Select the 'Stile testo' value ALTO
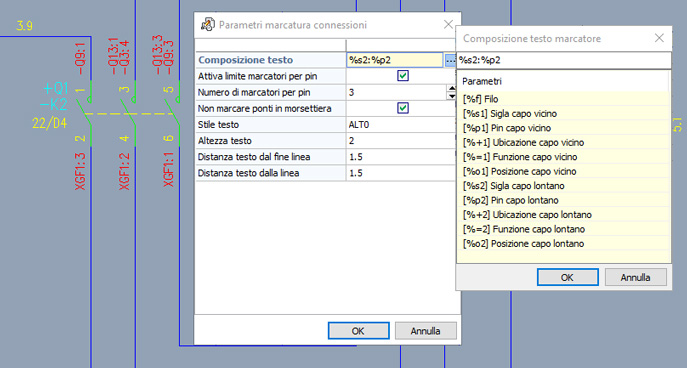687x368 pixels. (x=401, y=124)
